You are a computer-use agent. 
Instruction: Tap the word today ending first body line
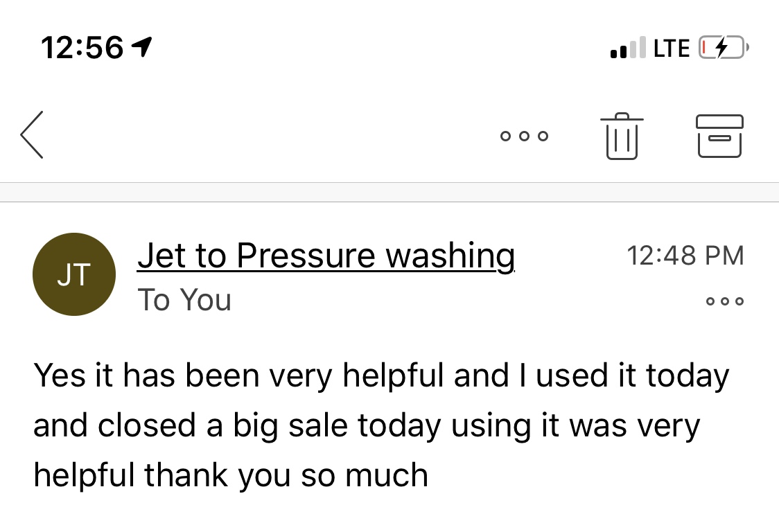tap(687, 375)
